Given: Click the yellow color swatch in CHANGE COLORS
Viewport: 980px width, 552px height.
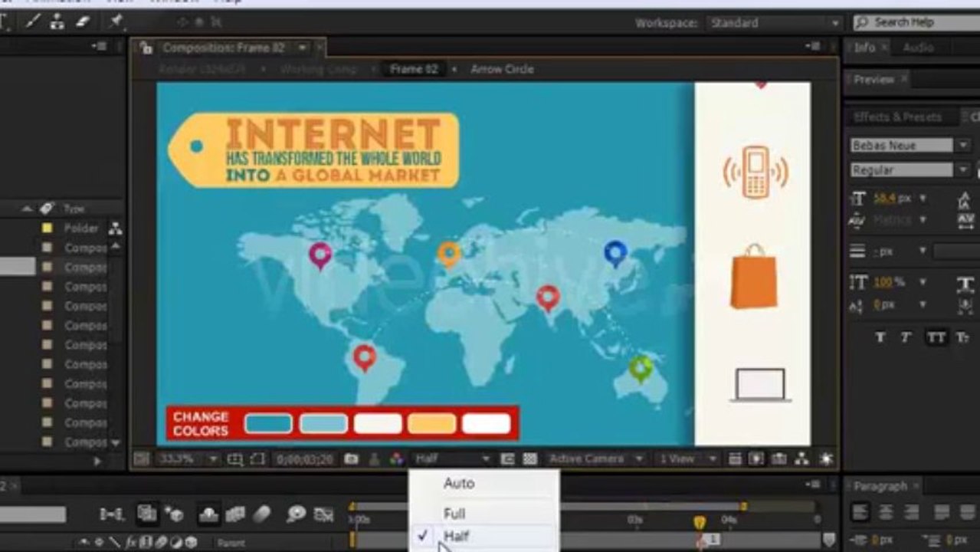Looking at the screenshot, I should click(431, 423).
